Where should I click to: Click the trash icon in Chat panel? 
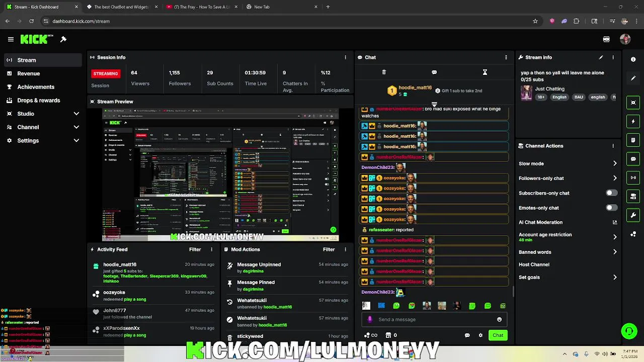pos(384,72)
